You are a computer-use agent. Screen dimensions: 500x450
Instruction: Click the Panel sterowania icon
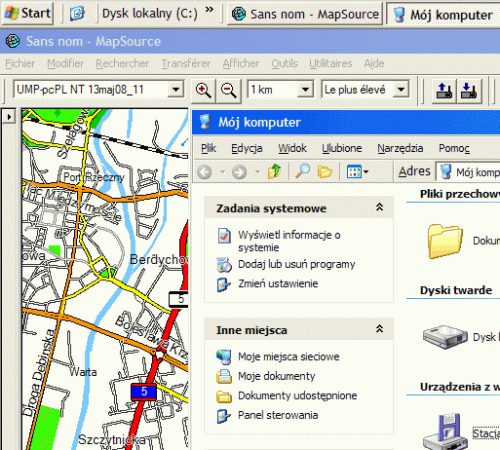tap(224, 416)
